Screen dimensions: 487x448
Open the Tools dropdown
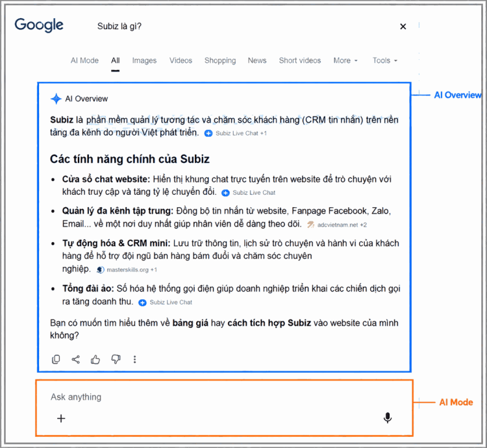tap(385, 60)
